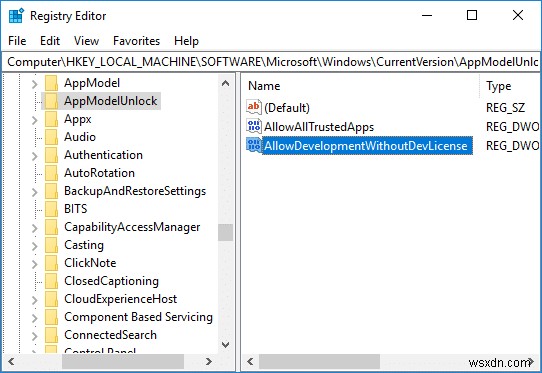Click the AllowAllTrustedApps DWORD icon
The image size is (542, 373).
pyautogui.click(x=254, y=126)
